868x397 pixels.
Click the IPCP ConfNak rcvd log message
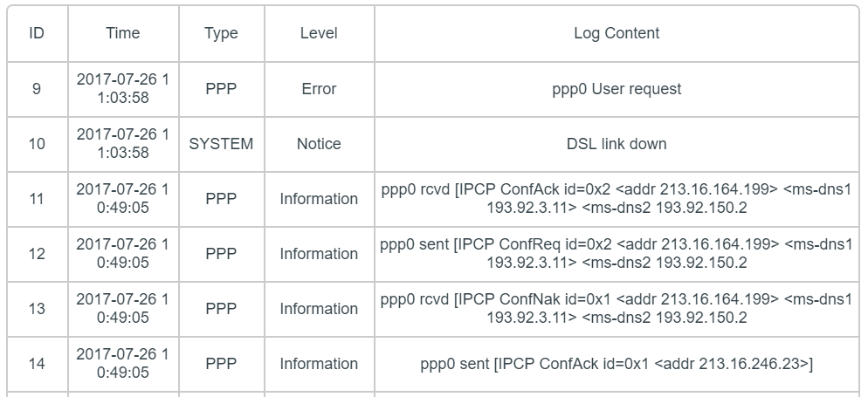[x=617, y=309]
